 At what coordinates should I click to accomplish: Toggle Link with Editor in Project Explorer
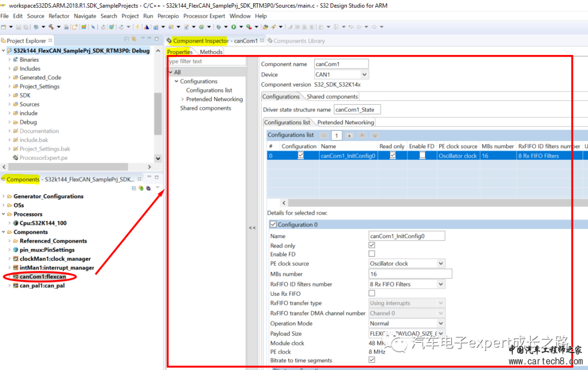[x=134, y=39]
